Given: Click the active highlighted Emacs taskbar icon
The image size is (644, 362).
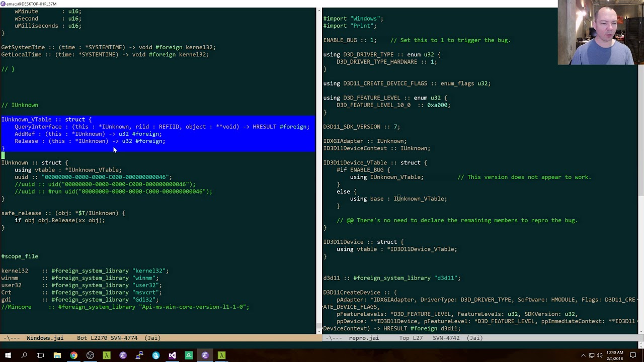Looking at the screenshot, I should click(205, 355).
